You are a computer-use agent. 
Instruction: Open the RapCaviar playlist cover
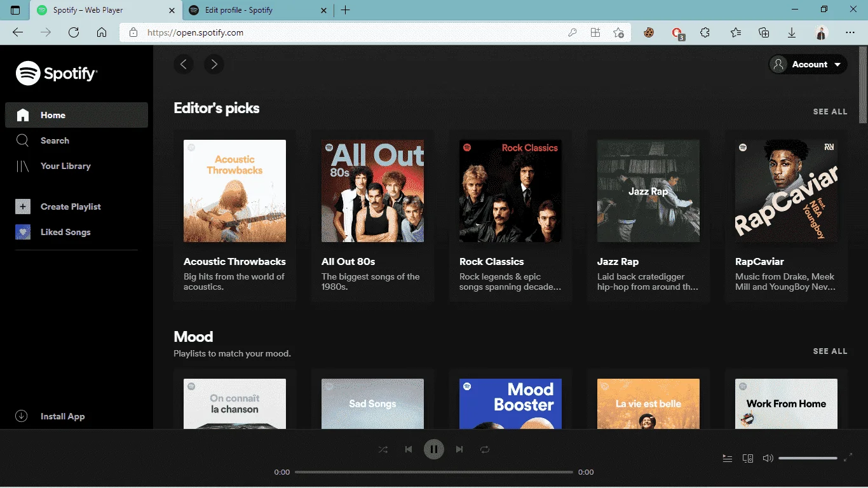786,191
